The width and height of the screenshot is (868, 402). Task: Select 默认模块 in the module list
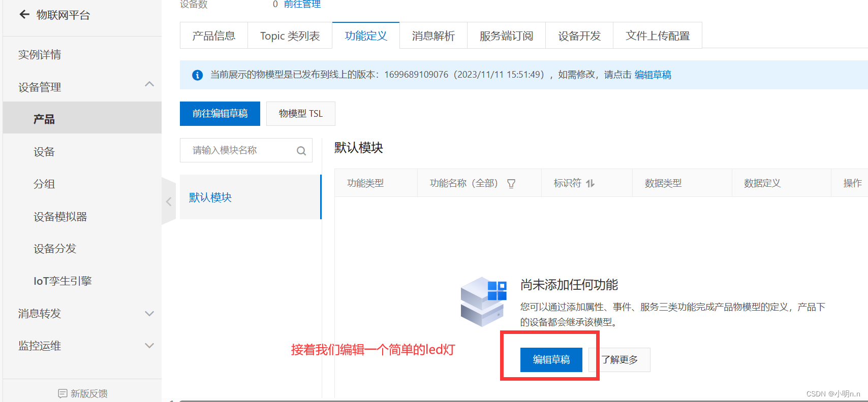pos(251,197)
